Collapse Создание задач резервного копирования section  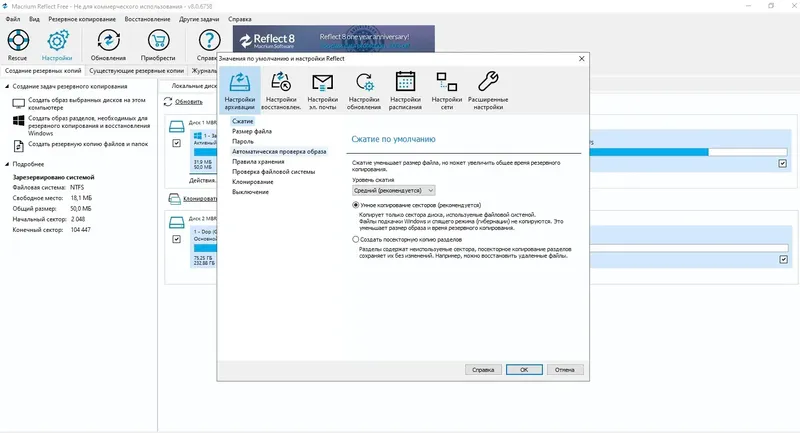click(x=7, y=87)
